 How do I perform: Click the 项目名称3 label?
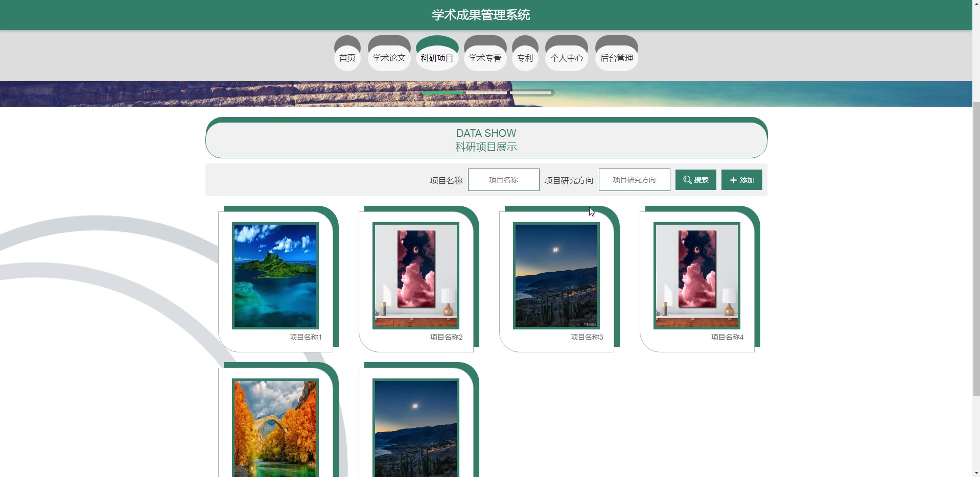click(587, 337)
